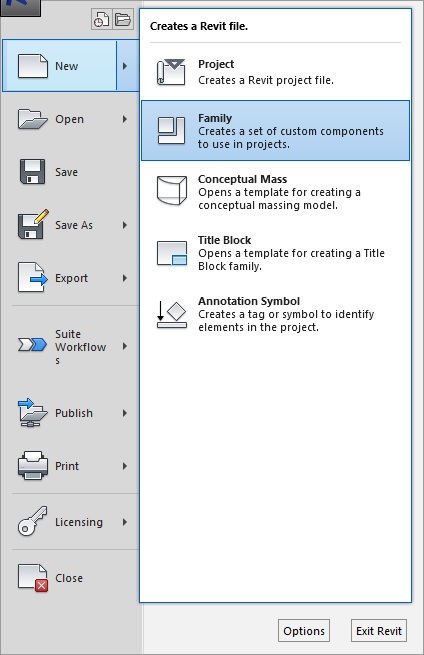Expand the New submenu arrow

125,66
